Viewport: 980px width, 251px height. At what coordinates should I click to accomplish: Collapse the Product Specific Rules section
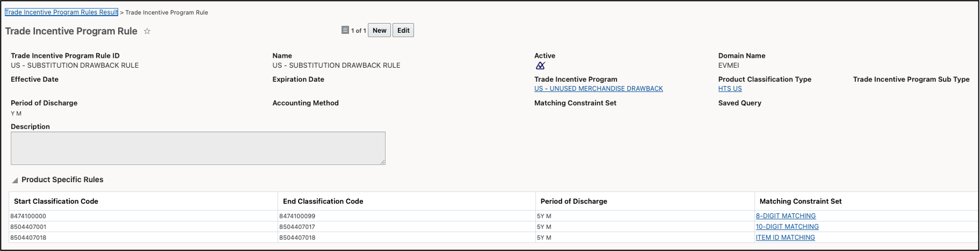15,180
